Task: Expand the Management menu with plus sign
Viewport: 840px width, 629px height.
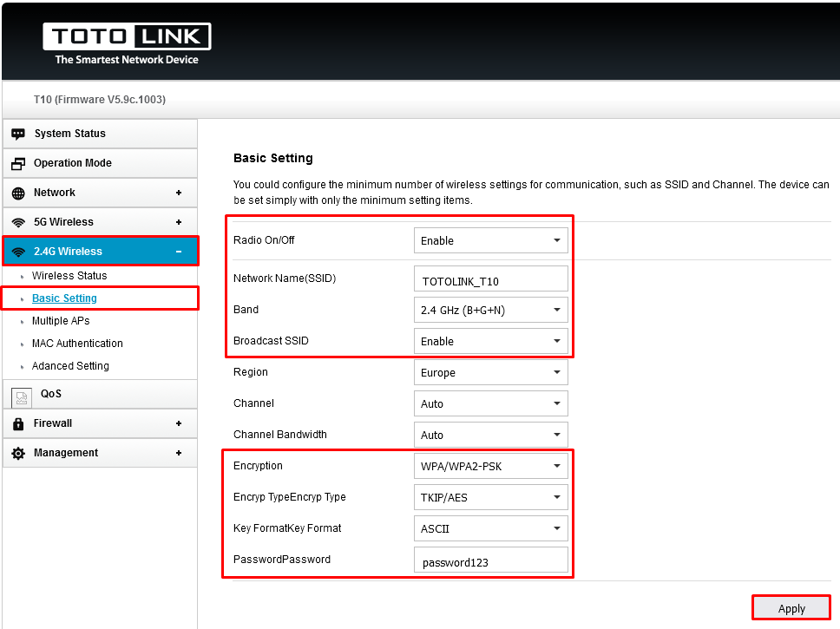Action: (179, 453)
